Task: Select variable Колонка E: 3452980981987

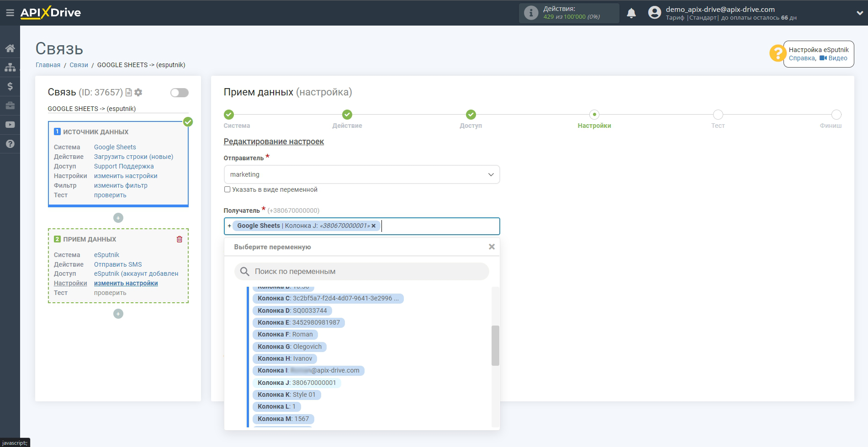Action: click(299, 322)
